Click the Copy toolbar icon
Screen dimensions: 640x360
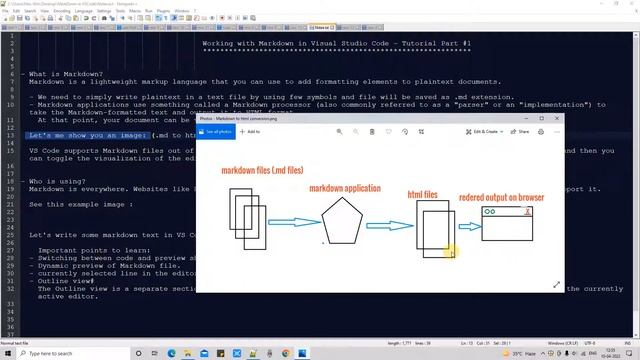pyautogui.click(x=68, y=18)
